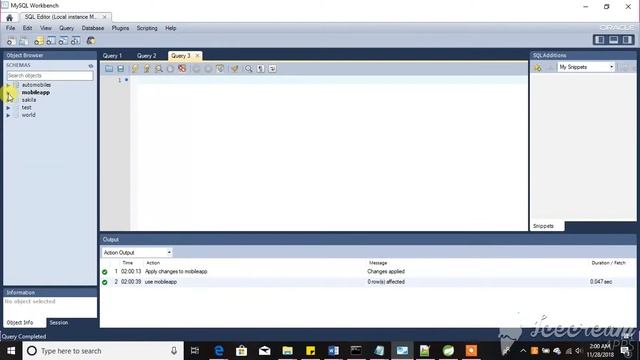Screen dimensions: 640x360
Task: Click the open SQL script file toolbar icon
Action: coord(24,41)
